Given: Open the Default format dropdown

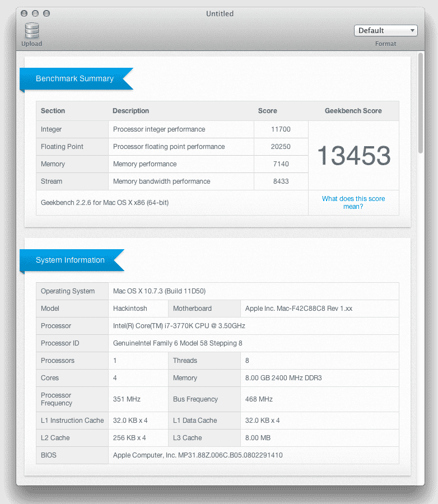Looking at the screenshot, I should [385, 31].
